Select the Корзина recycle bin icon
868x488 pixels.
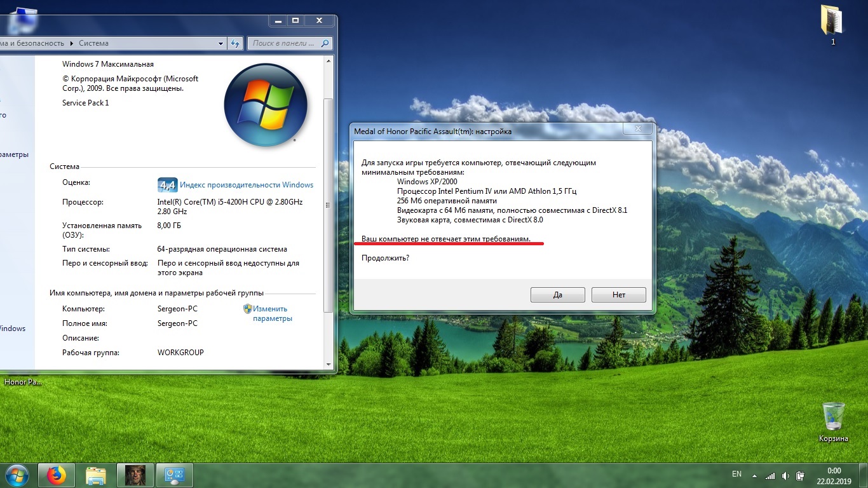click(833, 422)
